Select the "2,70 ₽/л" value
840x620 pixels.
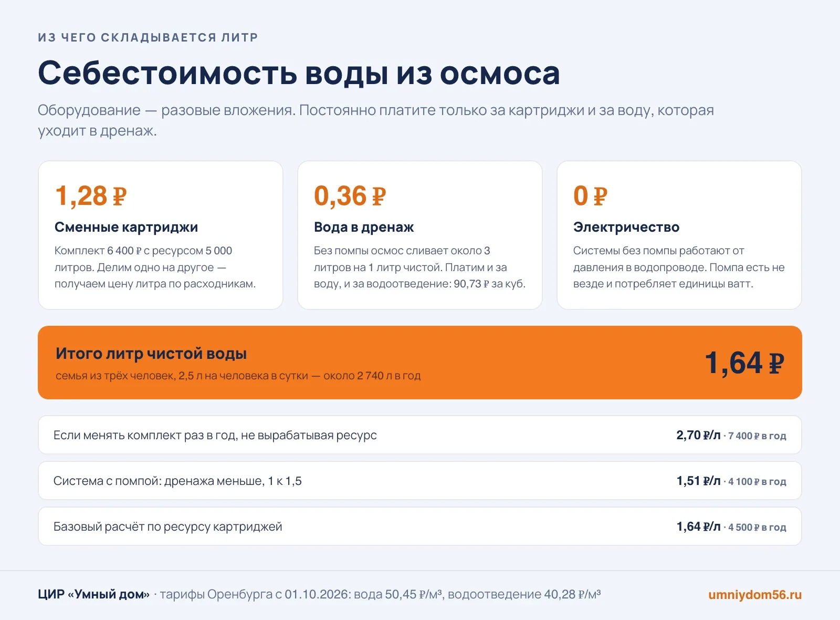(698, 435)
